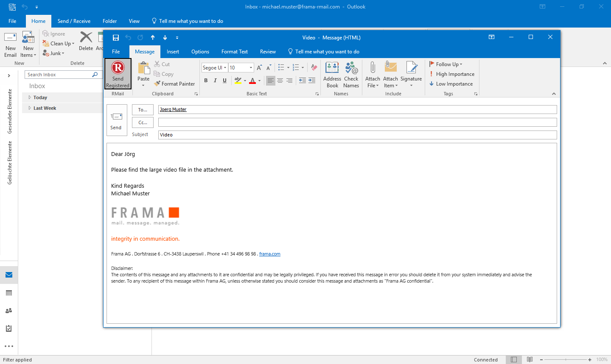The height and width of the screenshot is (364, 611).
Task: Open the Clipboard dialog launcher
Action: pyautogui.click(x=196, y=94)
